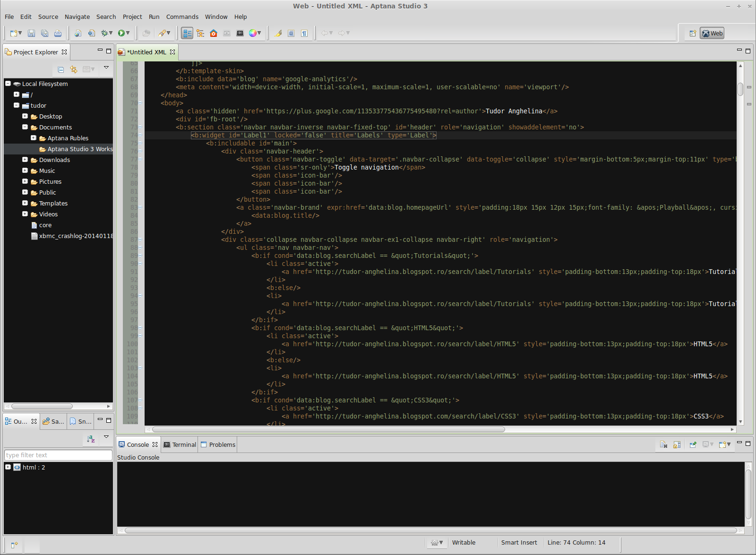Click the show view fast-view icon bottom-left
This screenshot has width=756, height=555.
click(x=14, y=545)
